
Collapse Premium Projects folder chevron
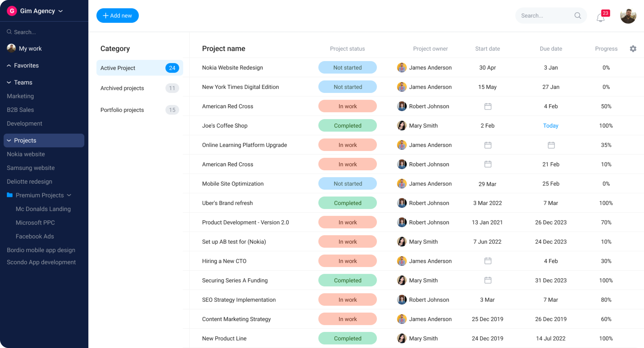pos(69,195)
